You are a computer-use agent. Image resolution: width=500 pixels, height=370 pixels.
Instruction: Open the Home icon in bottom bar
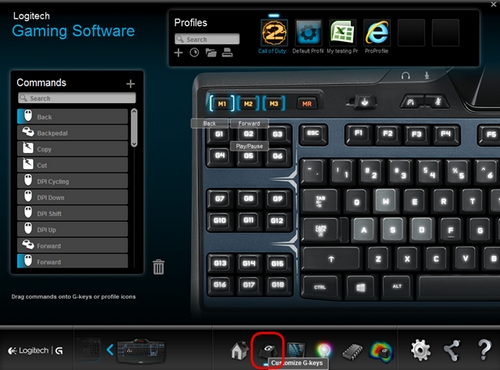point(239,350)
